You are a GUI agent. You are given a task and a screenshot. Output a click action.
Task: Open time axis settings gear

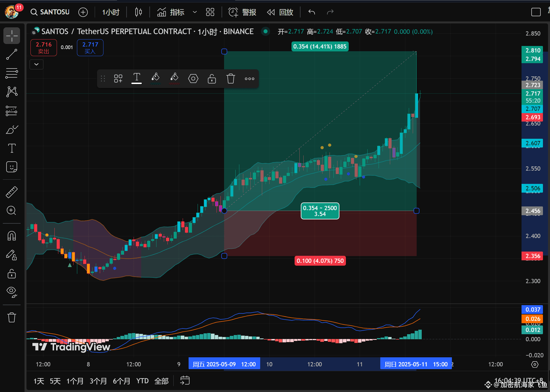(x=534, y=364)
